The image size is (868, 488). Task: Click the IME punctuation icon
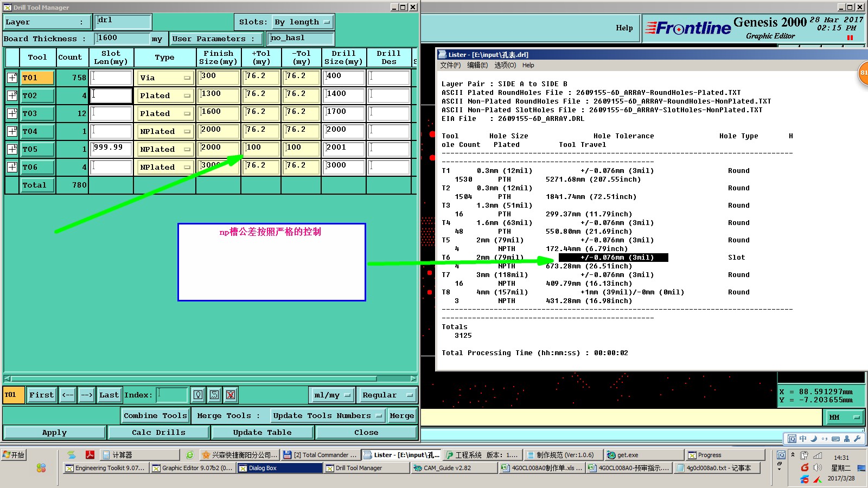pyautogui.click(x=825, y=439)
